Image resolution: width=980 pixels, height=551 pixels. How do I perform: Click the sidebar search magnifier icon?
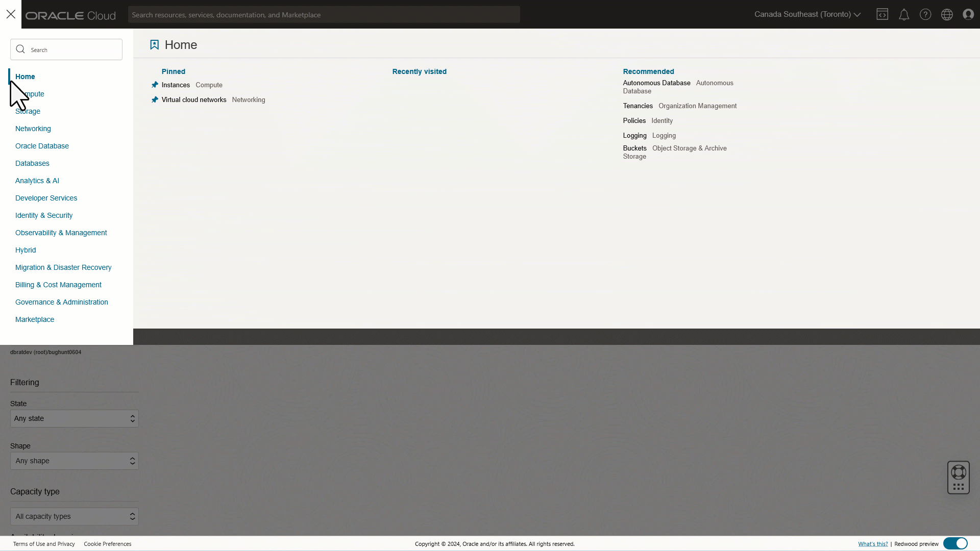pyautogui.click(x=20, y=49)
